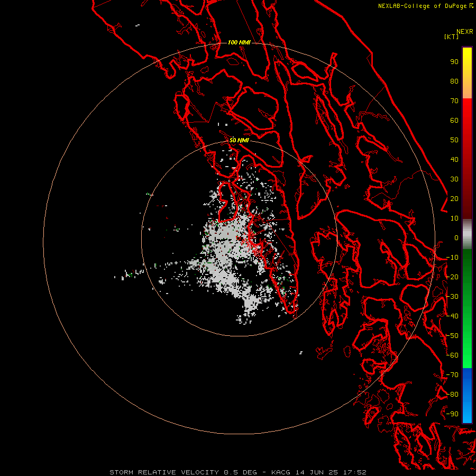
Task: Click the -90 value on velocity scale
Action: coord(452,414)
